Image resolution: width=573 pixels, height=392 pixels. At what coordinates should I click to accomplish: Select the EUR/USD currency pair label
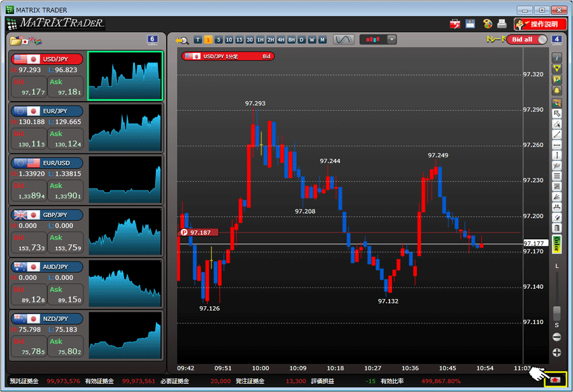coord(46,163)
